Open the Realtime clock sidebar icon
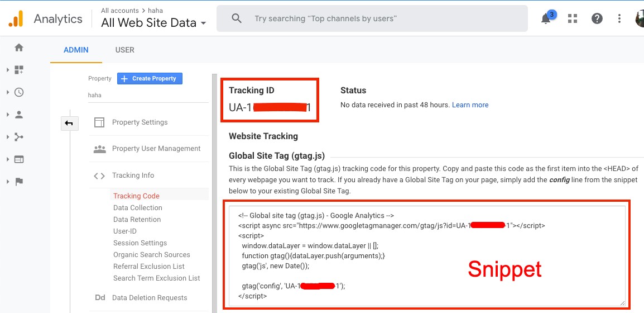The image size is (644, 313). click(19, 92)
